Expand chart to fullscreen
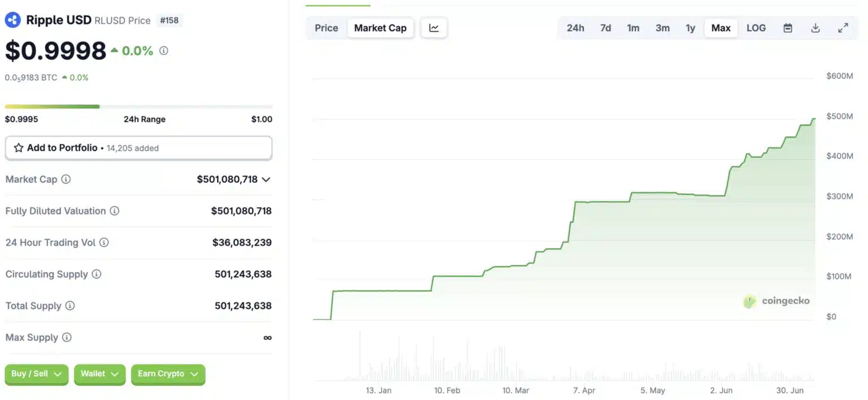 (x=843, y=28)
